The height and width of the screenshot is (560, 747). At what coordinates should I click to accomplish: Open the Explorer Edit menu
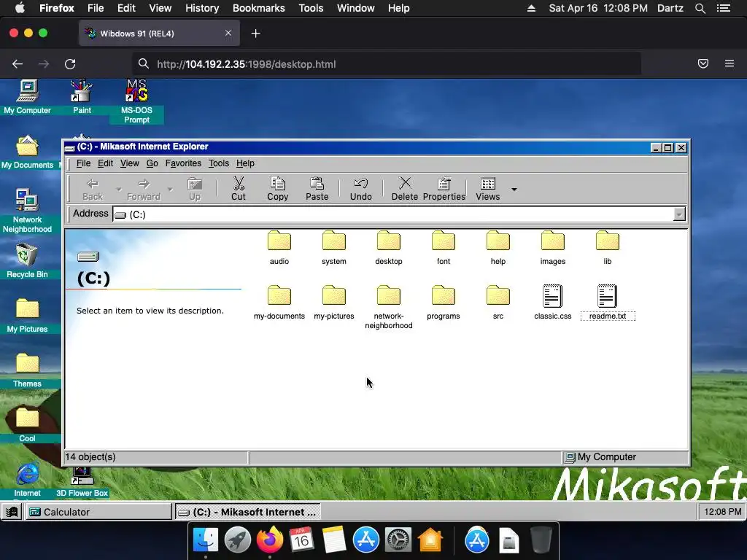click(x=105, y=163)
